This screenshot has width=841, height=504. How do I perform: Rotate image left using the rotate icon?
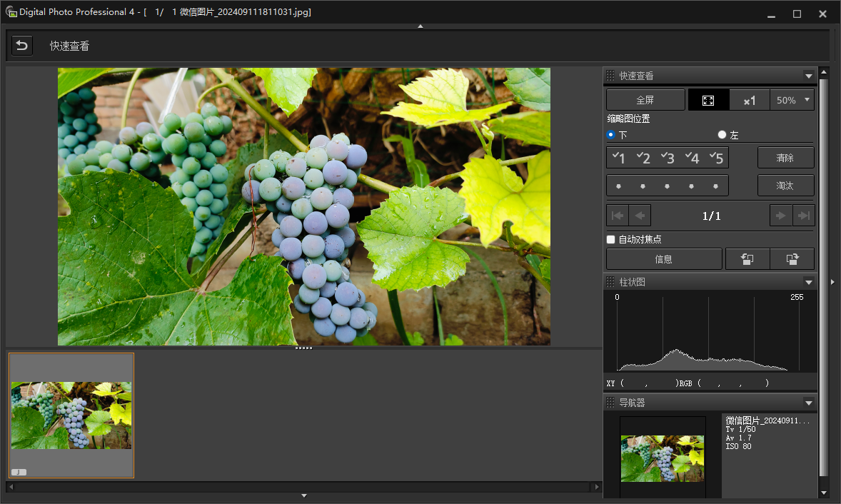click(746, 259)
